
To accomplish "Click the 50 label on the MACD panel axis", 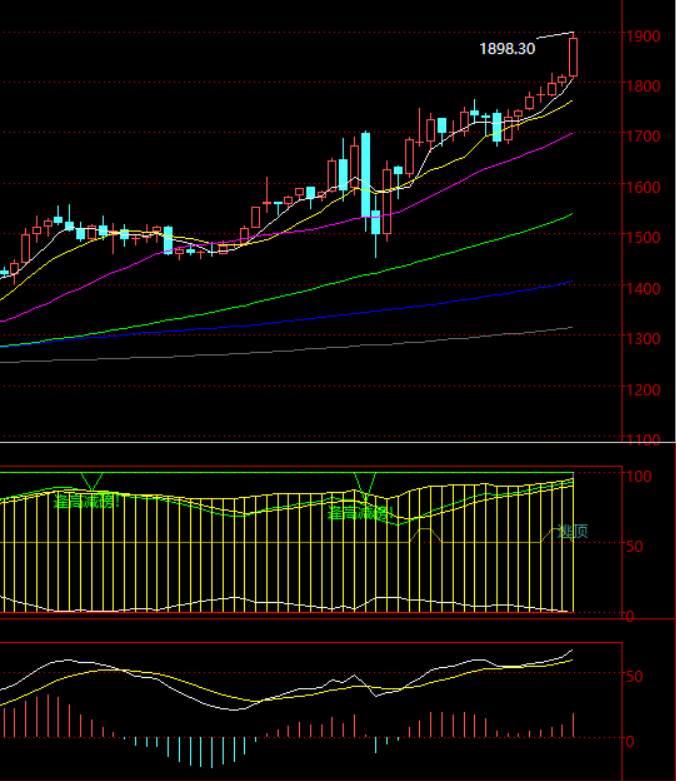I will coord(635,676).
